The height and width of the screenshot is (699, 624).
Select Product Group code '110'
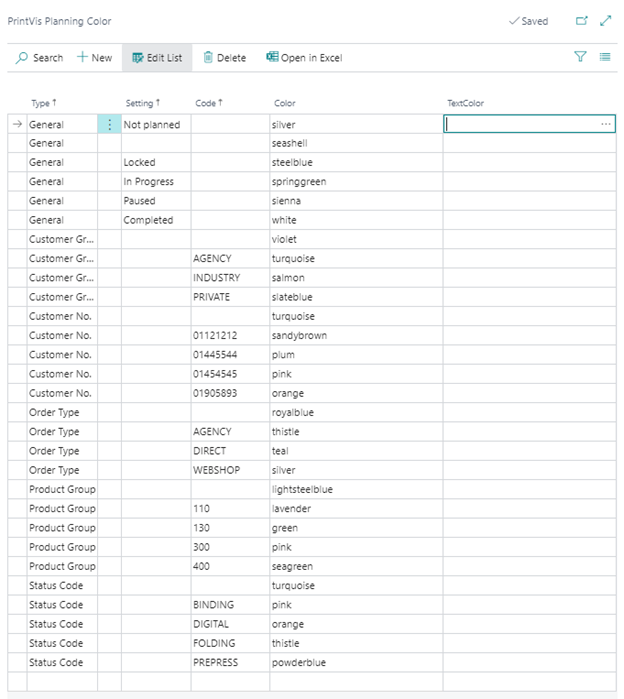point(230,508)
